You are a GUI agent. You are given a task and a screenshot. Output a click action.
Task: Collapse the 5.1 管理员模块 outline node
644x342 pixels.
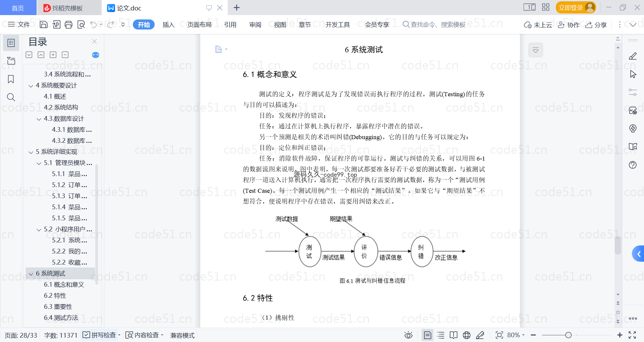pyautogui.click(x=39, y=163)
